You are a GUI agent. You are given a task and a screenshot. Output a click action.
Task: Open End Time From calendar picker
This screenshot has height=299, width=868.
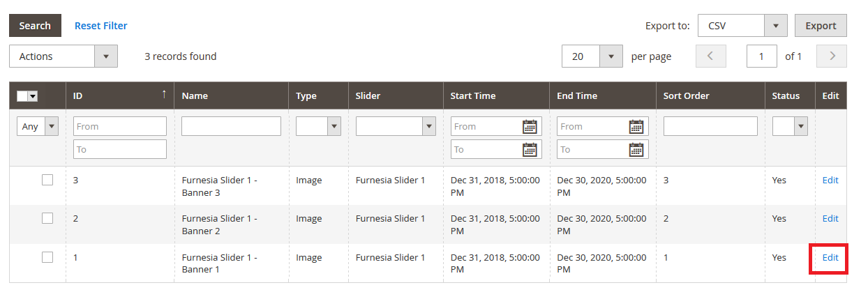click(636, 126)
